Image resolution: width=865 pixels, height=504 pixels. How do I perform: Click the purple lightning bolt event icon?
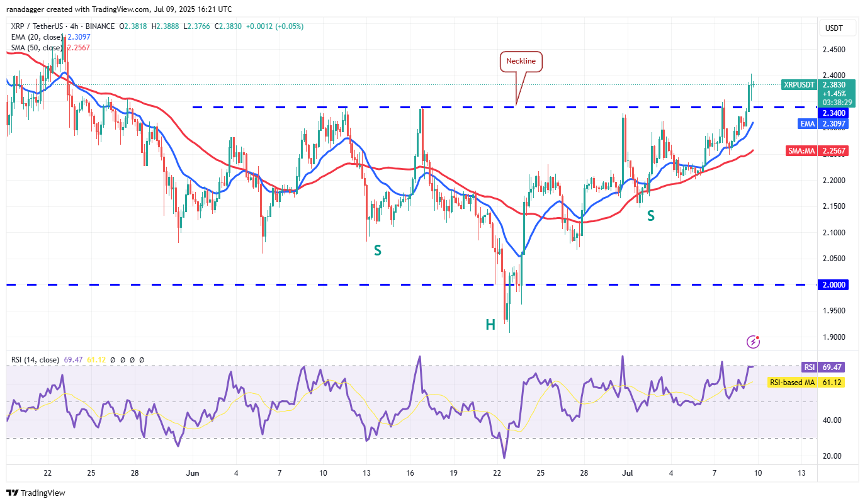pos(753,342)
